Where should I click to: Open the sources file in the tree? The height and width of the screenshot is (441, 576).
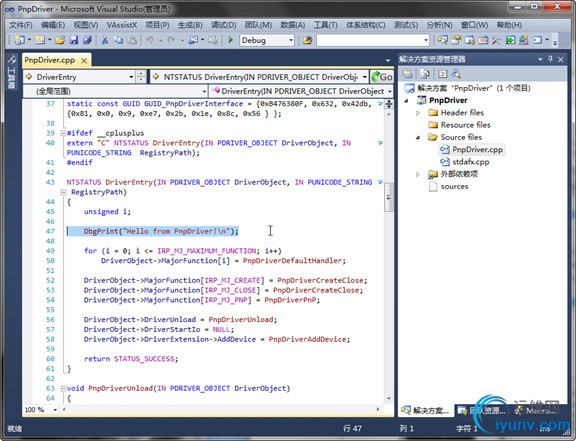[454, 186]
